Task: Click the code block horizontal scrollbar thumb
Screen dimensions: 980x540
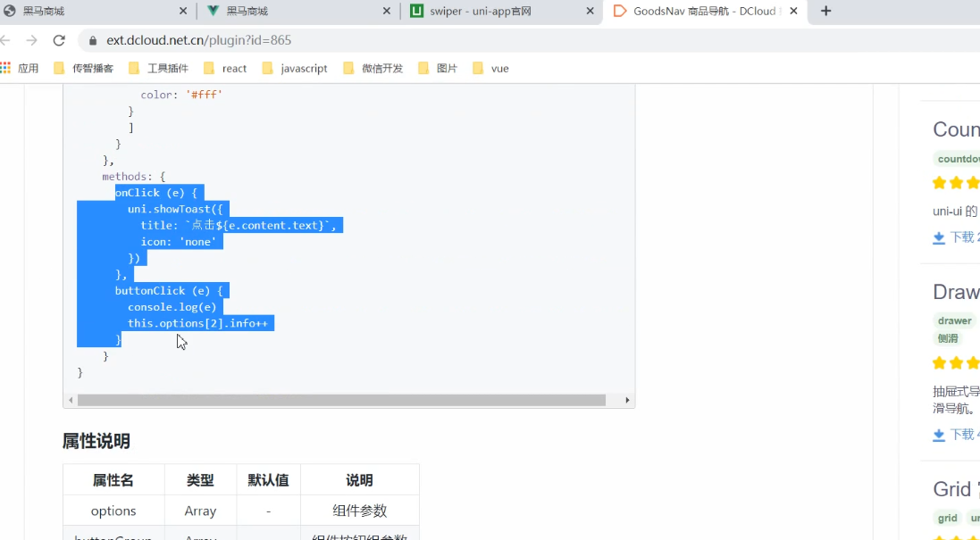Action: click(x=341, y=400)
